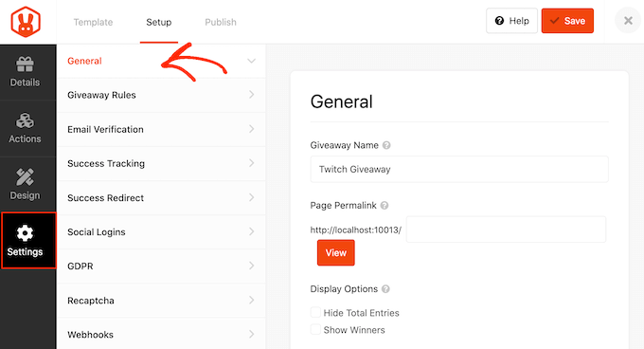Viewport: 644px width, 349px height.
Task: Enable the Show Winners checkbox
Action: click(315, 330)
